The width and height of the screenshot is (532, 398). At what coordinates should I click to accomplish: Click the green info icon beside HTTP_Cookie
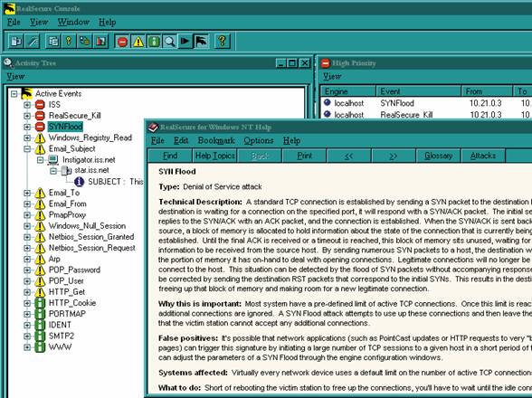40,303
